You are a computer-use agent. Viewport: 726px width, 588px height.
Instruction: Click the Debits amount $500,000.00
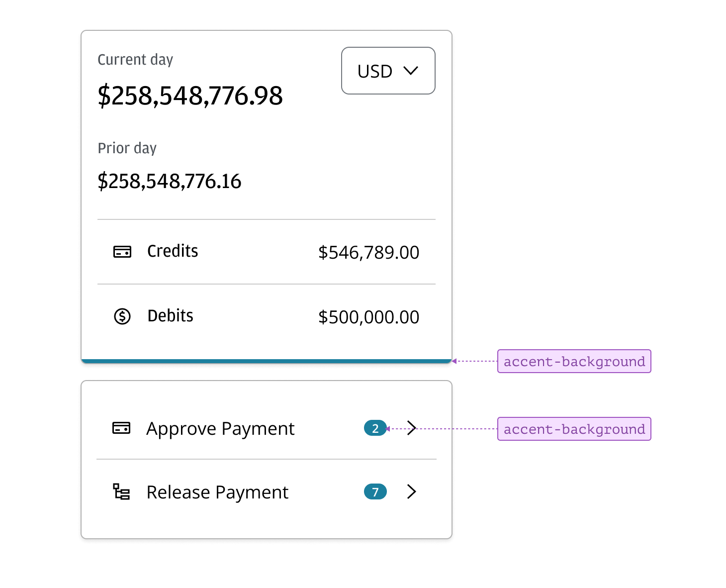click(368, 317)
